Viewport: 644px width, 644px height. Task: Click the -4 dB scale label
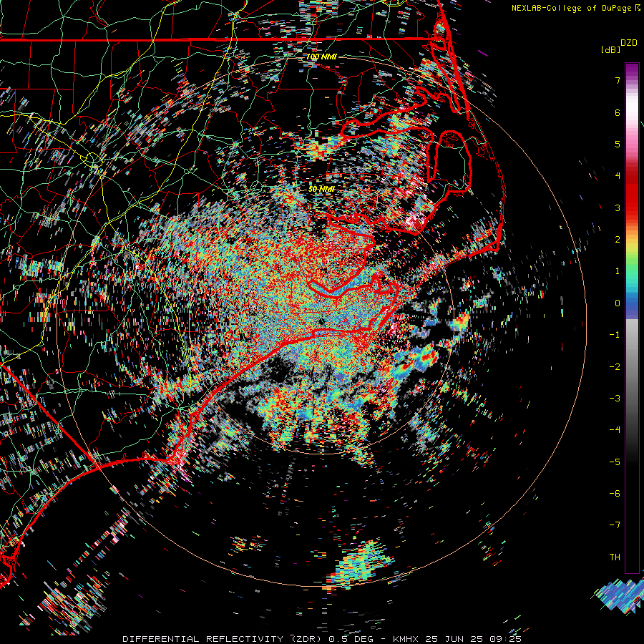coord(615,430)
